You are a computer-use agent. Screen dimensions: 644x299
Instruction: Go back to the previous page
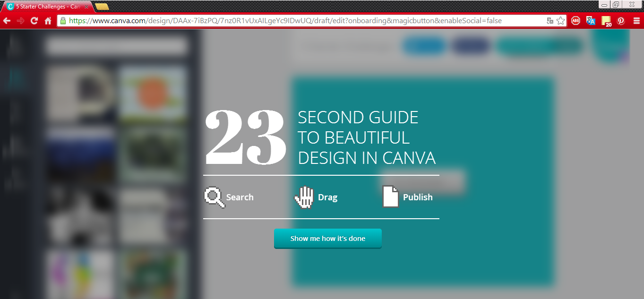pyautogui.click(x=7, y=21)
